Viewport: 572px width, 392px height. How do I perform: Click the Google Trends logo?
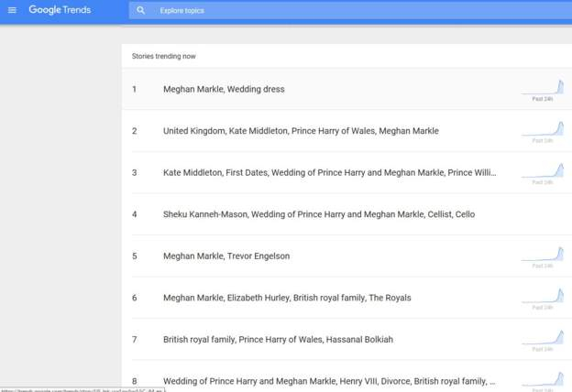point(60,10)
